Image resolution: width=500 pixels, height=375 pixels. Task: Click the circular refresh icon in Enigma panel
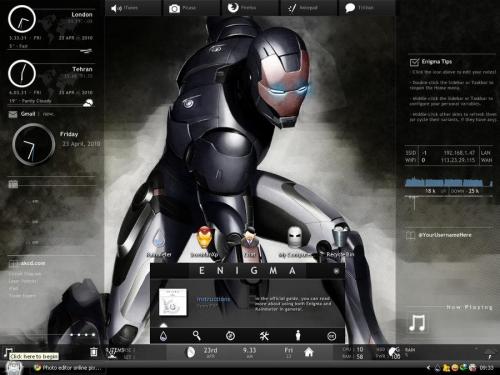pyautogui.click(x=230, y=336)
